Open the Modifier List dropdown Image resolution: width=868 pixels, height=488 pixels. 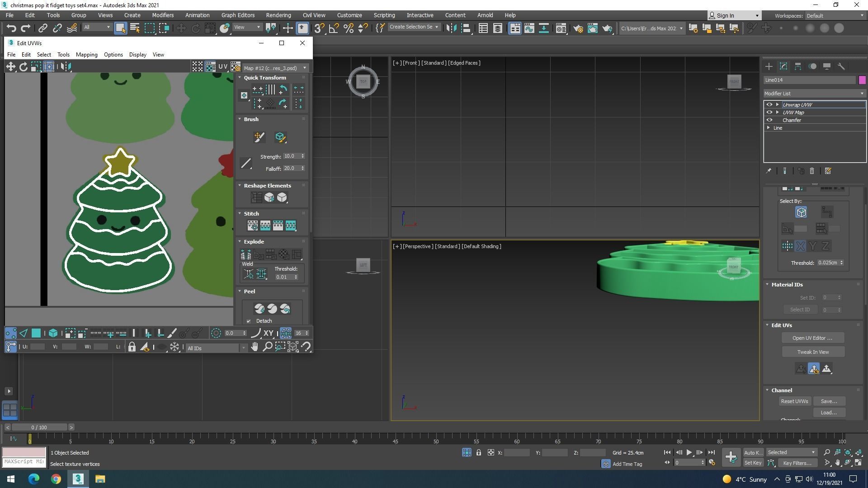[x=814, y=94]
